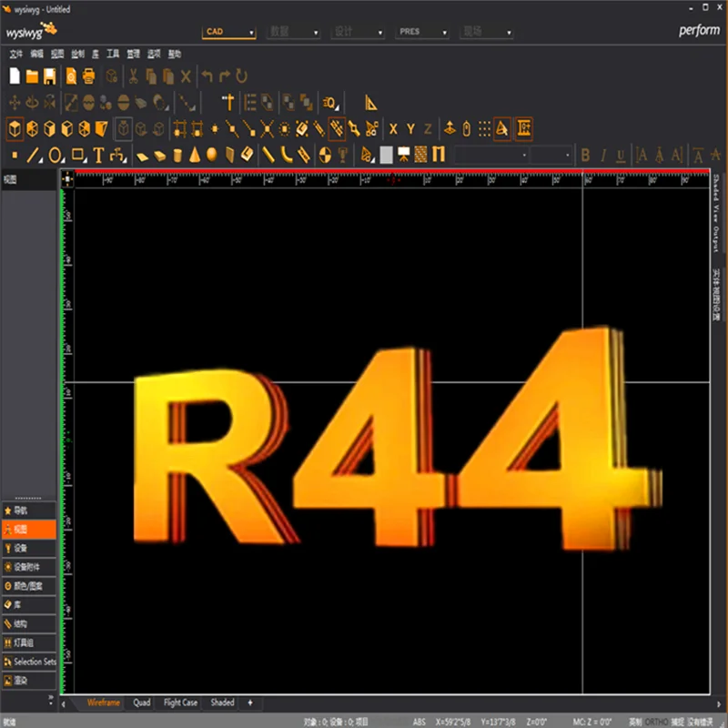Switch to the Quad tab
This screenshot has height=728, width=728.
142,703
